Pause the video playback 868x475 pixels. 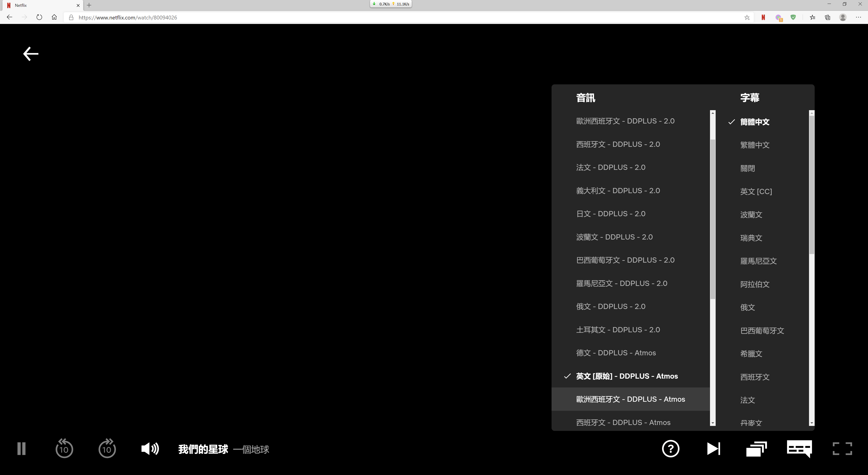(21, 449)
